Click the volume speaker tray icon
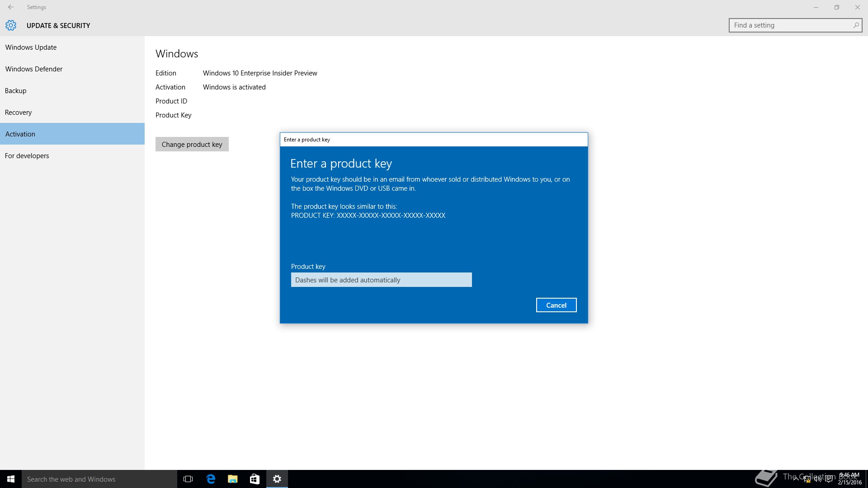The width and height of the screenshot is (868, 488). tap(818, 479)
